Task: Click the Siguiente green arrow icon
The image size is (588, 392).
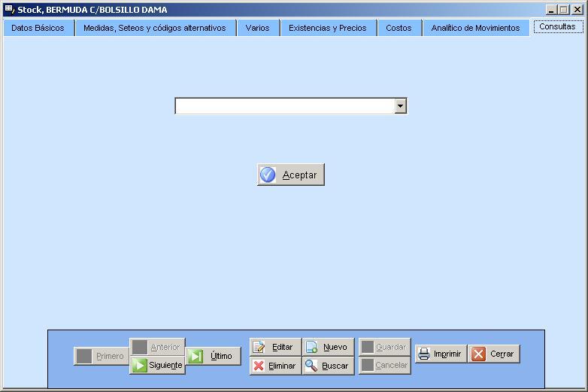Action: pos(140,366)
